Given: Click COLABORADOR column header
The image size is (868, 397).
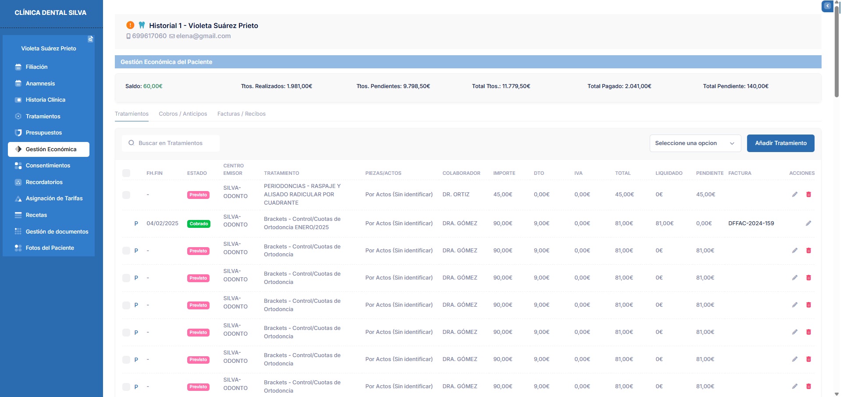Looking at the screenshot, I should (x=461, y=174).
